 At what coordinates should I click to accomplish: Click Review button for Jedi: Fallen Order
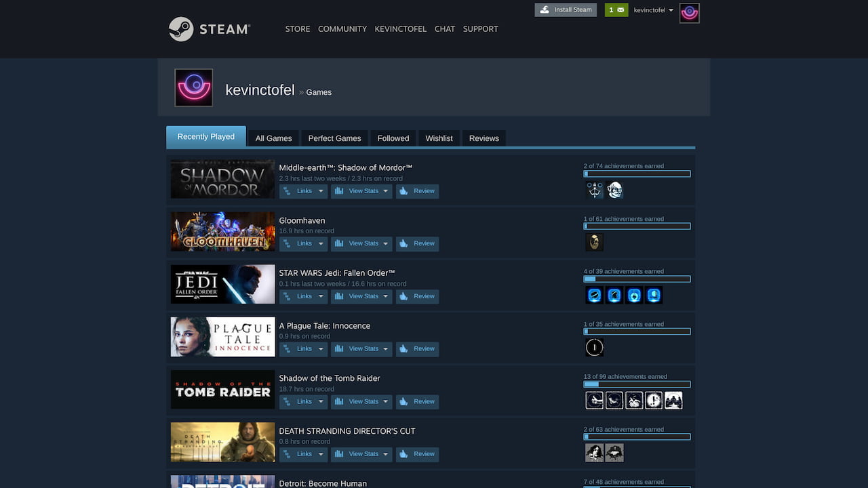[x=418, y=296]
